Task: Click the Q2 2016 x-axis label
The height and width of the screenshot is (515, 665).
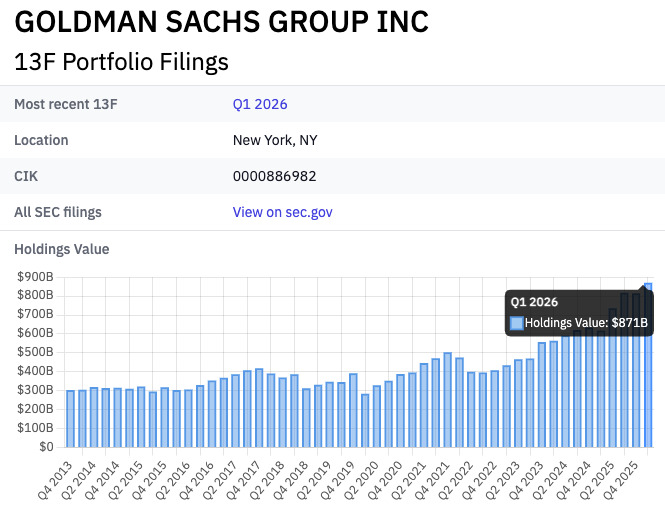Action: tap(173, 480)
